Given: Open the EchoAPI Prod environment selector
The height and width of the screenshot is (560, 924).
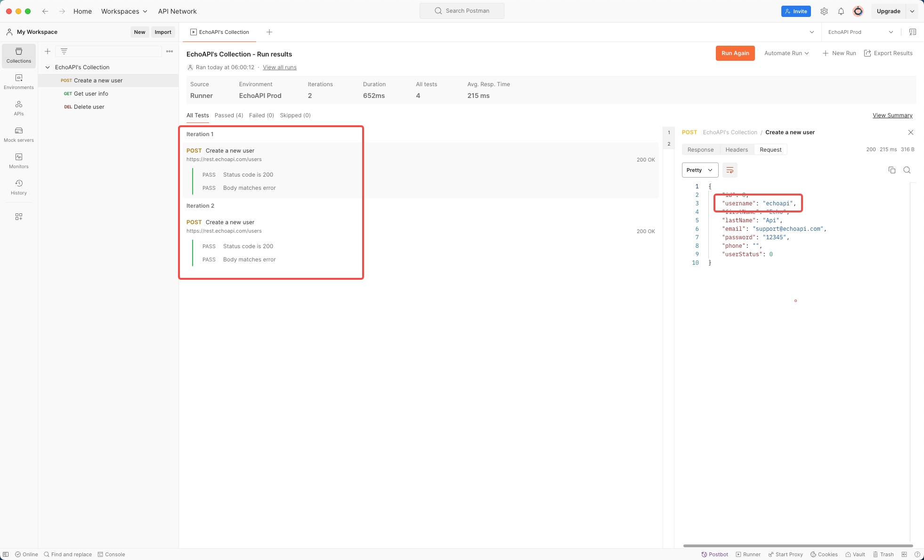Looking at the screenshot, I should click(860, 32).
